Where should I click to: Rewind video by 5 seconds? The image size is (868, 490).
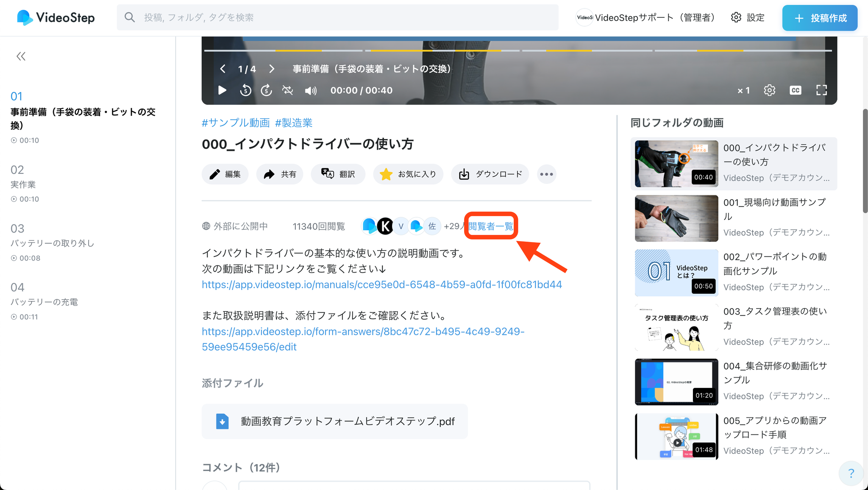coord(245,90)
